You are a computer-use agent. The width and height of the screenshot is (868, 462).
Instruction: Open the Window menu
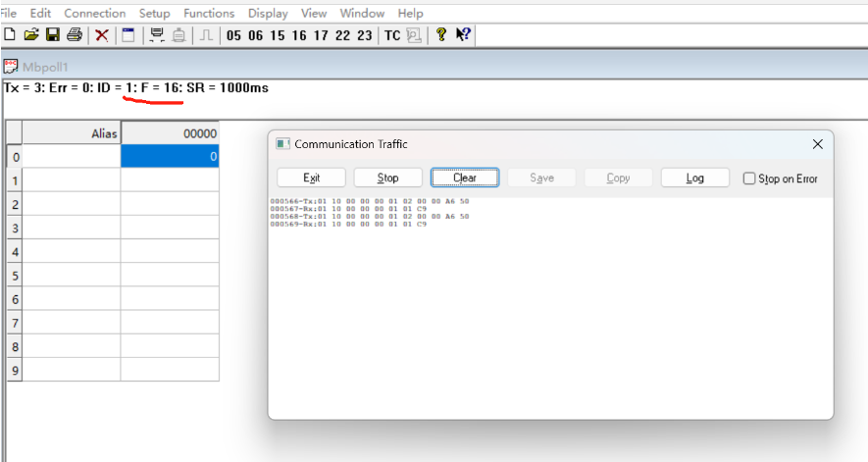click(x=362, y=13)
